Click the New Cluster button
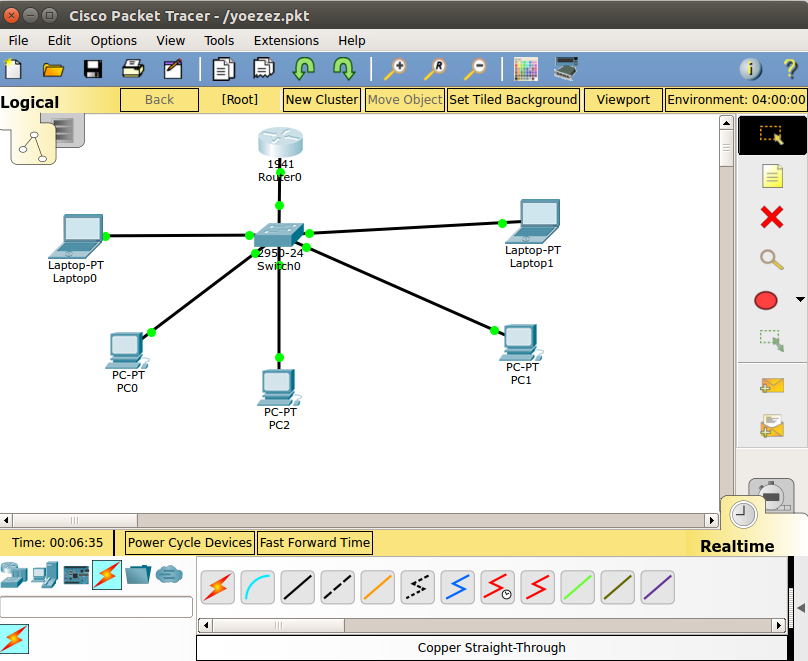The width and height of the screenshot is (808, 661). (x=321, y=99)
